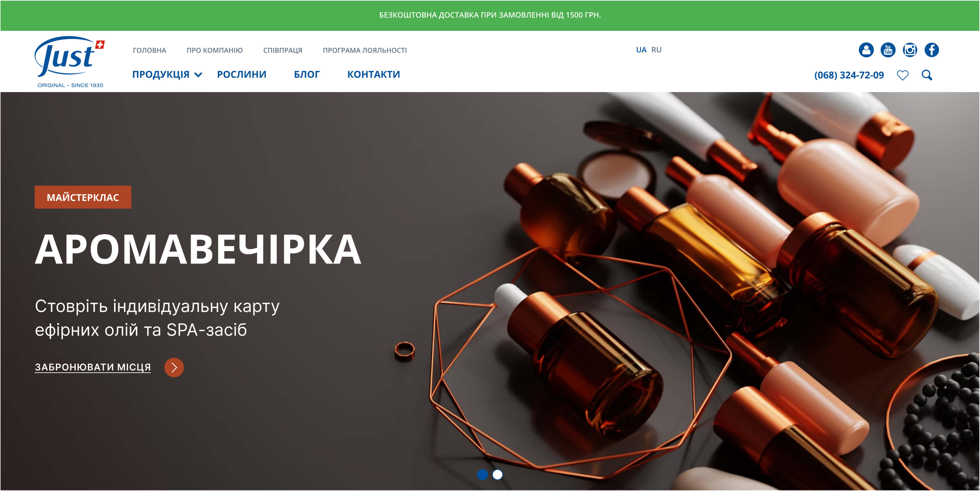980x491 pixels.
Task: Switch site language to UA
Action: pos(641,50)
